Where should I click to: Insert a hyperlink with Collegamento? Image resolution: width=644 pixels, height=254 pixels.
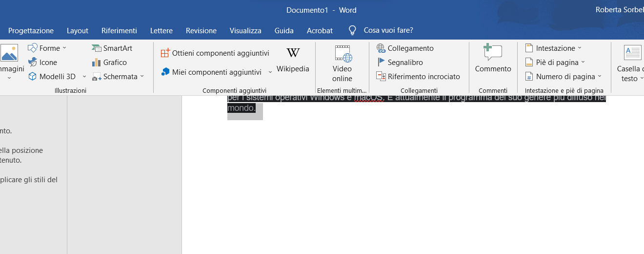tap(405, 48)
